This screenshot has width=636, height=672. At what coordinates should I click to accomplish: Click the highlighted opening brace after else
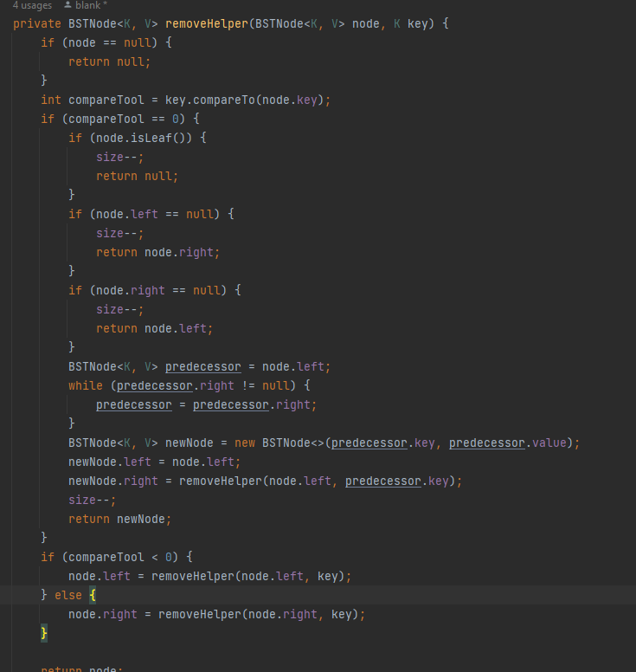[93, 595]
